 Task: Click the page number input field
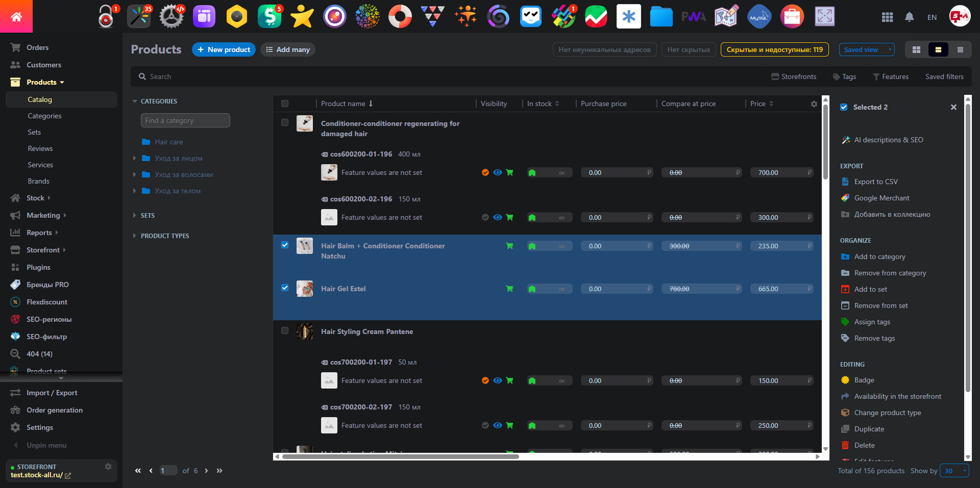click(168, 471)
